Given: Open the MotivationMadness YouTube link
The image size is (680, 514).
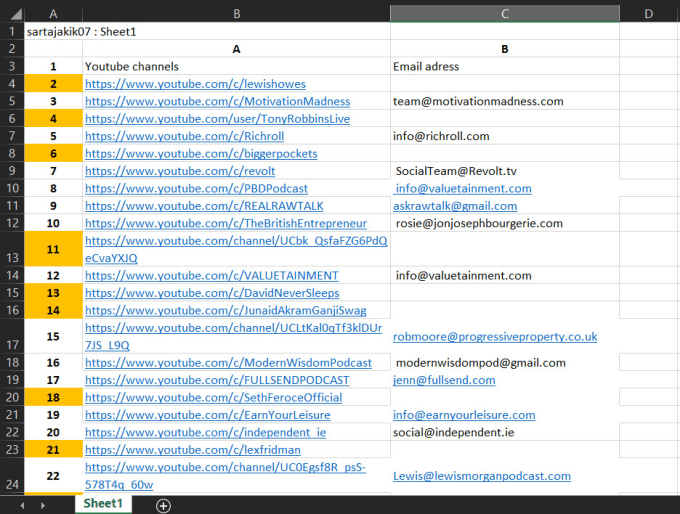Looking at the screenshot, I should 217,101.
